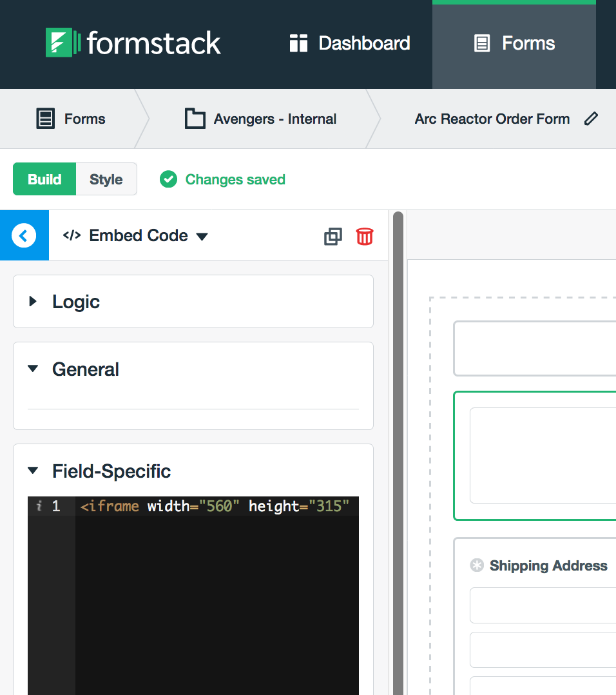This screenshot has width=616, height=695.
Task: Click the green Changes saved checkmark icon
Action: (168, 179)
